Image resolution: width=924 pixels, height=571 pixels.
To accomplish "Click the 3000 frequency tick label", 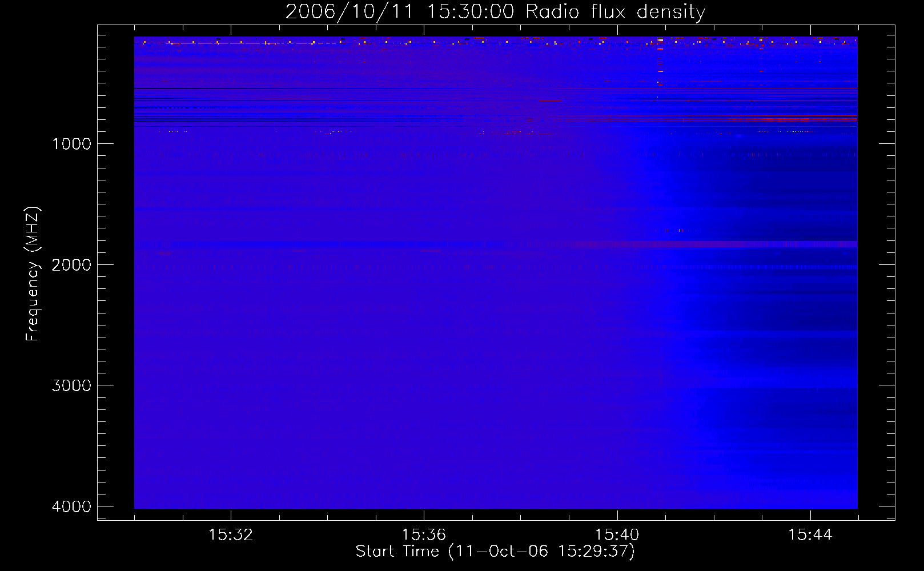I will [71, 385].
